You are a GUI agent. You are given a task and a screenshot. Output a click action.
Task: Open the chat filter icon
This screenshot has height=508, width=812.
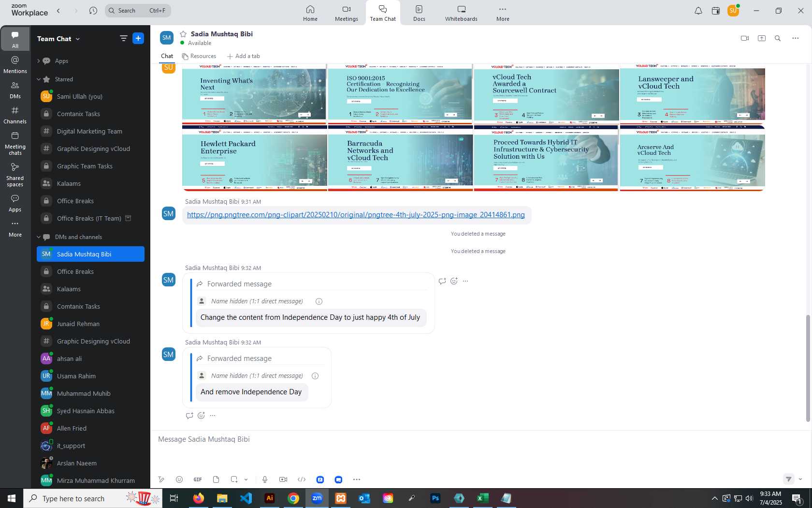click(x=124, y=38)
